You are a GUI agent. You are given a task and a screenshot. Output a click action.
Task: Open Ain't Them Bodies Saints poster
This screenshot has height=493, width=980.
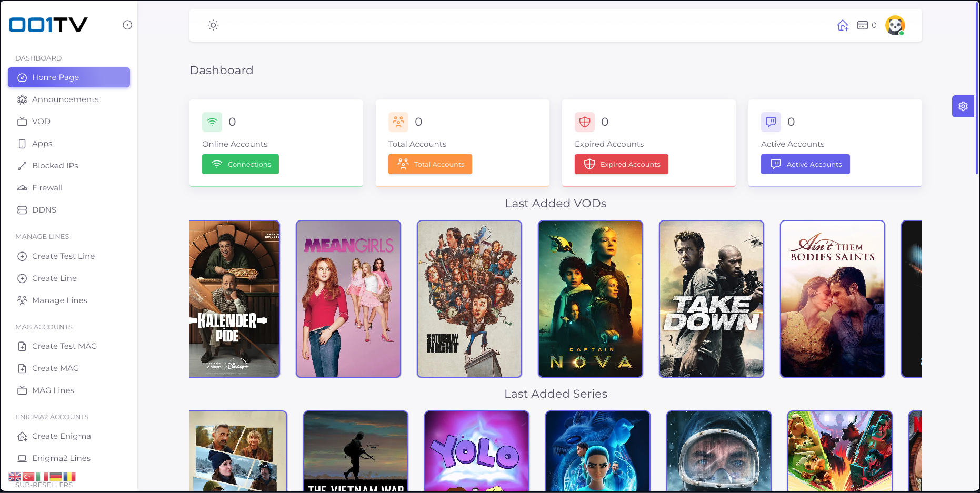[x=833, y=299]
